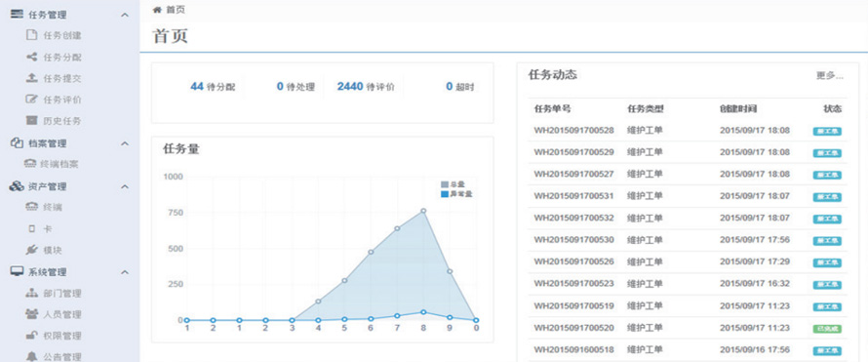Select the 任务评价 edit icon
868x362 pixels.
tap(31, 100)
